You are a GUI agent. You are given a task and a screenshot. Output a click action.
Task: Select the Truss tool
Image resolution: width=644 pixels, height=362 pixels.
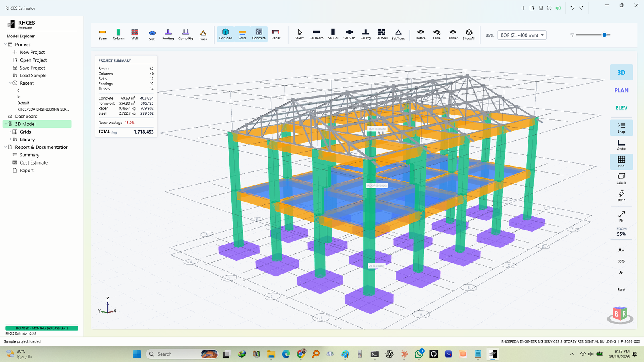[203, 35]
